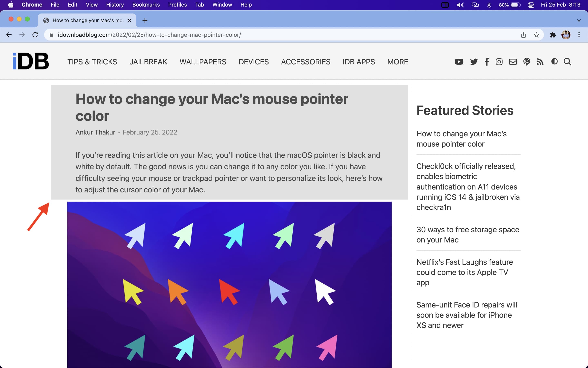
Task: Open the Profiles menu
Action: tap(177, 5)
